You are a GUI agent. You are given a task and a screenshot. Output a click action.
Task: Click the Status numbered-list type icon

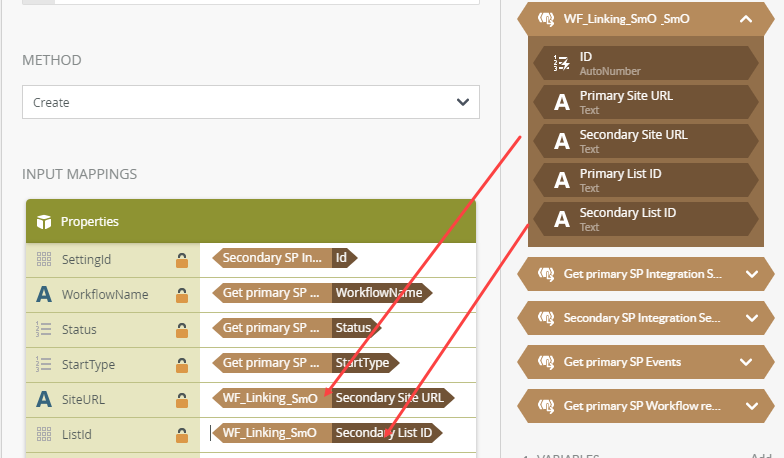click(x=43, y=329)
